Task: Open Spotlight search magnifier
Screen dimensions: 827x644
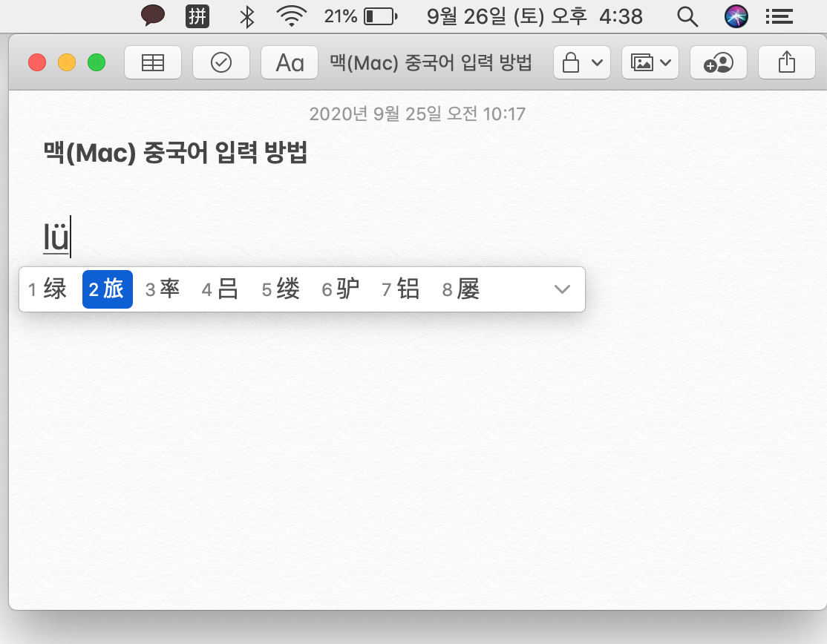Action: tap(687, 16)
